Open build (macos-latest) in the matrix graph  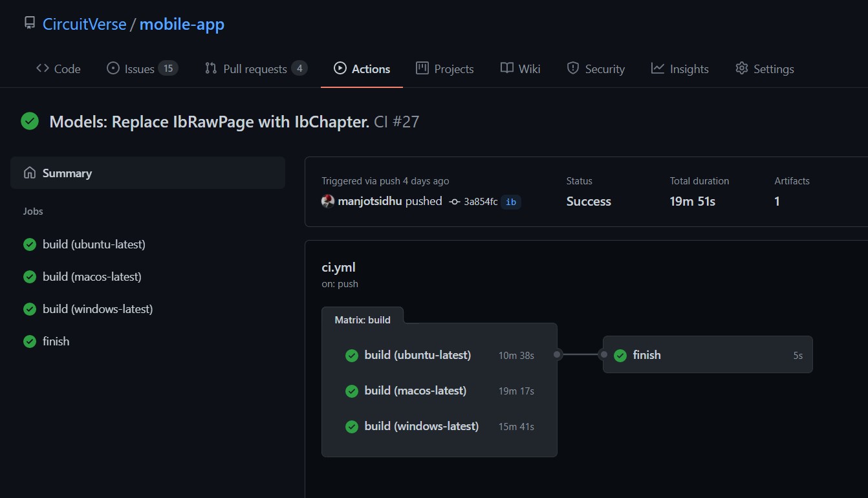tap(415, 391)
